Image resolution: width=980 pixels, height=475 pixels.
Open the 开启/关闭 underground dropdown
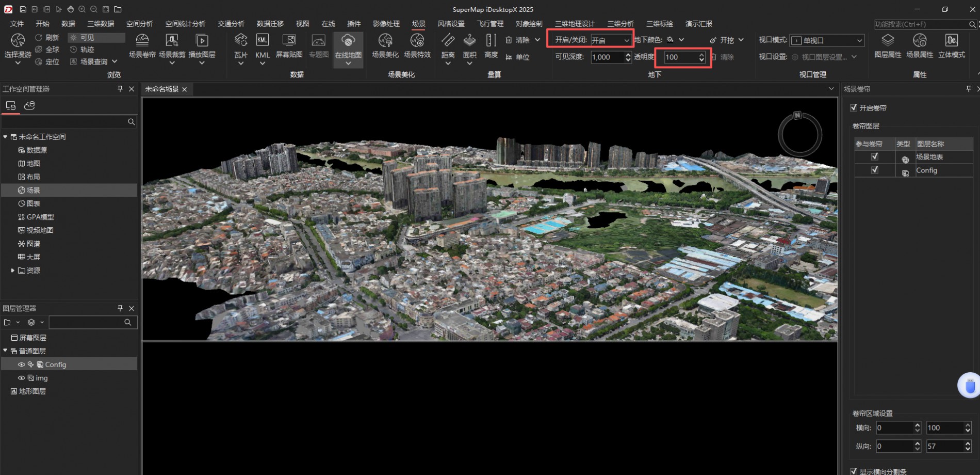[x=611, y=40]
